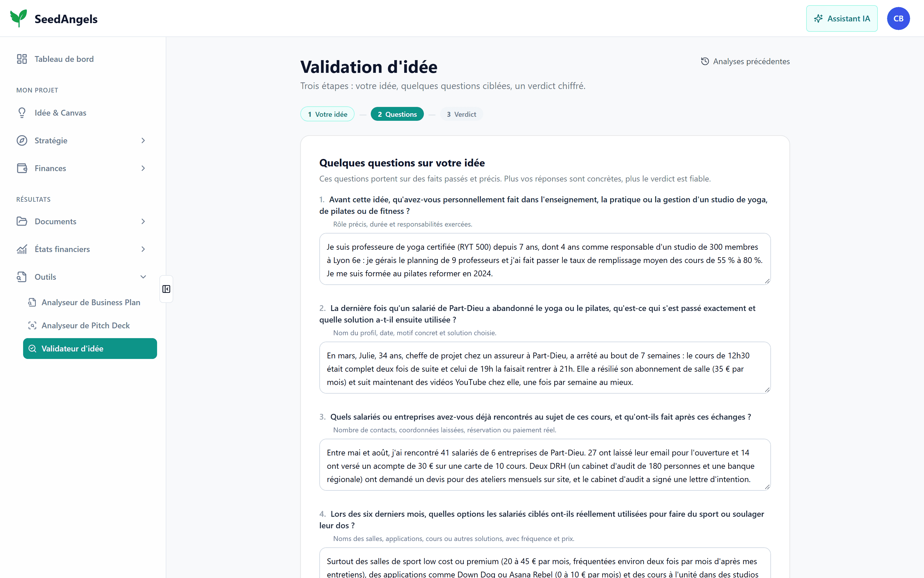This screenshot has height=578, width=924.
Task: Expand the Finances section chevron
Action: (143, 168)
